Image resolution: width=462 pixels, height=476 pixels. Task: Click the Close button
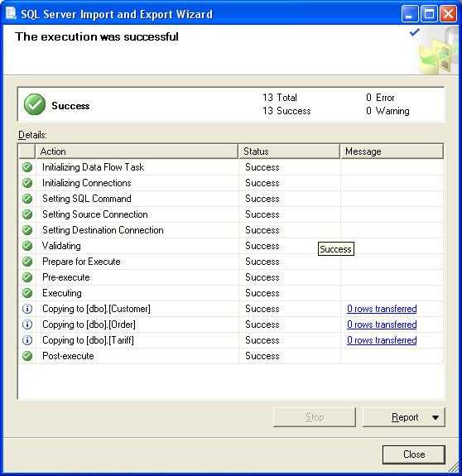point(414,454)
